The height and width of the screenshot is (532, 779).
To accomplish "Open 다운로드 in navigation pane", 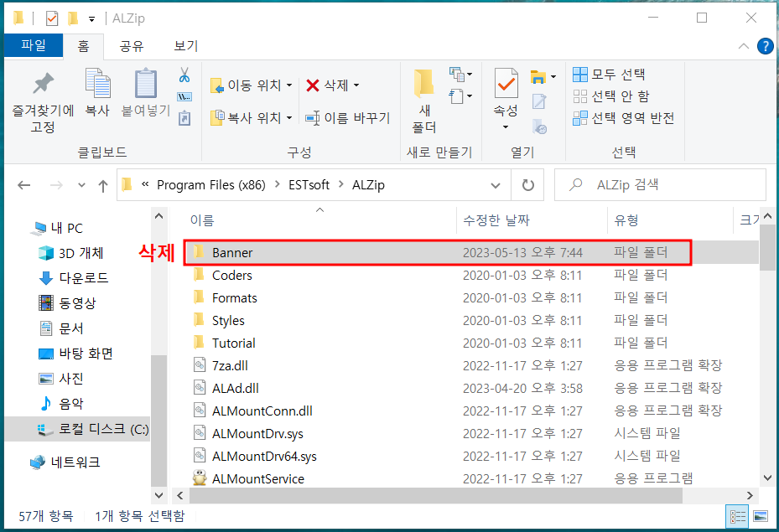I will pyautogui.click(x=74, y=278).
